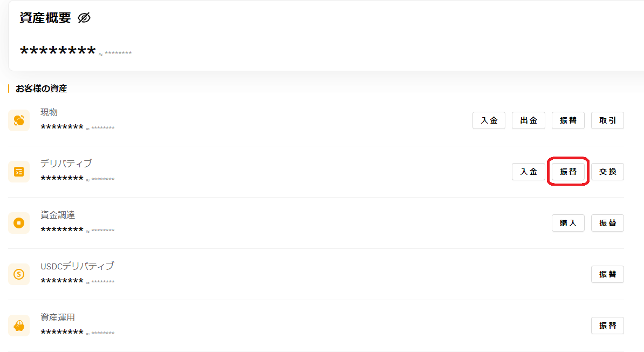Click 振替 button in 現物 row
Image resolution: width=644 pixels, height=352 pixels.
click(x=568, y=120)
